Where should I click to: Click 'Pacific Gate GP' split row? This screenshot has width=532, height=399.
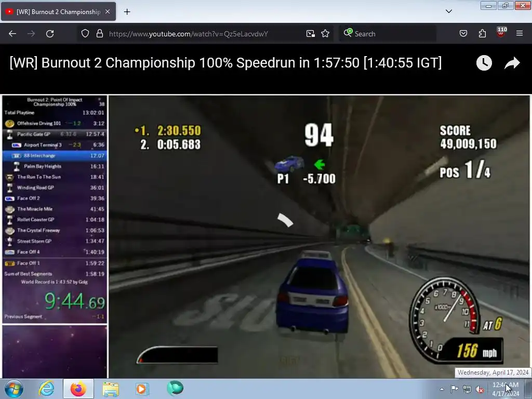tap(55, 134)
